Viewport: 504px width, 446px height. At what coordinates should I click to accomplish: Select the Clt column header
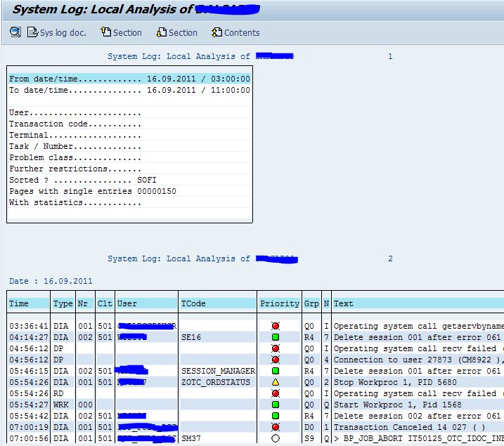105,303
